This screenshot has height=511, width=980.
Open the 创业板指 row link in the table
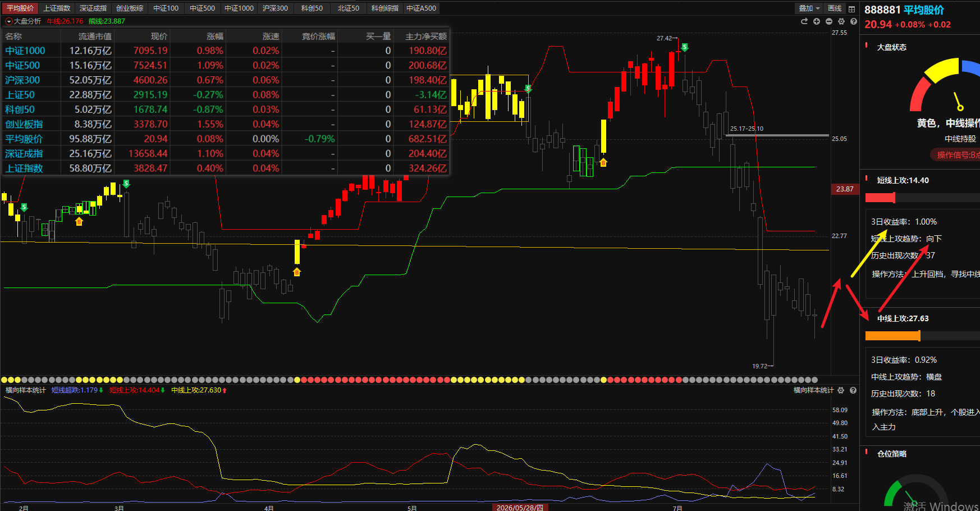pos(24,124)
